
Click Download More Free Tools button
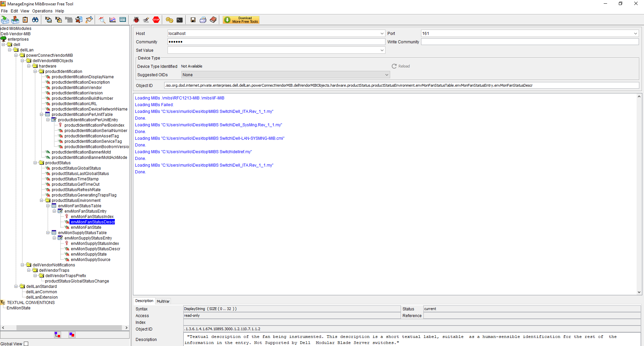click(241, 20)
